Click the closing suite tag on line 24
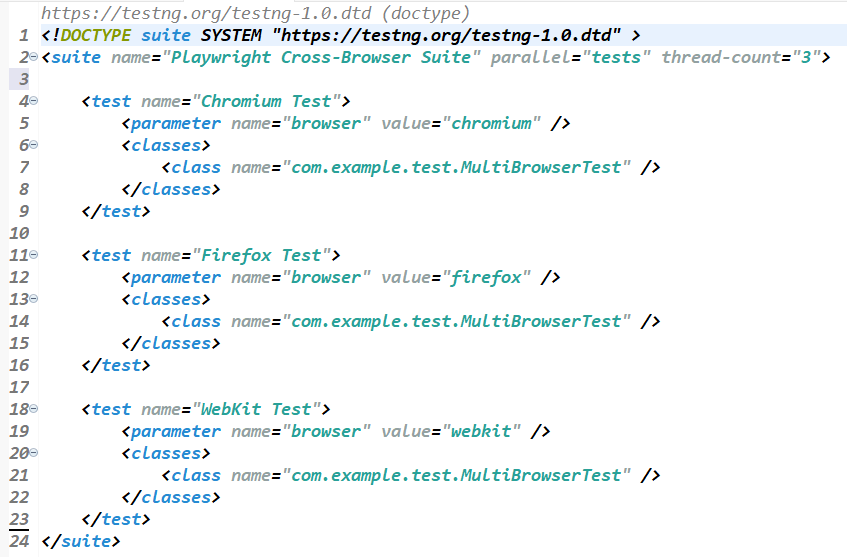Image resolution: width=847 pixels, height=557 pixels. (x=81, y=541)
